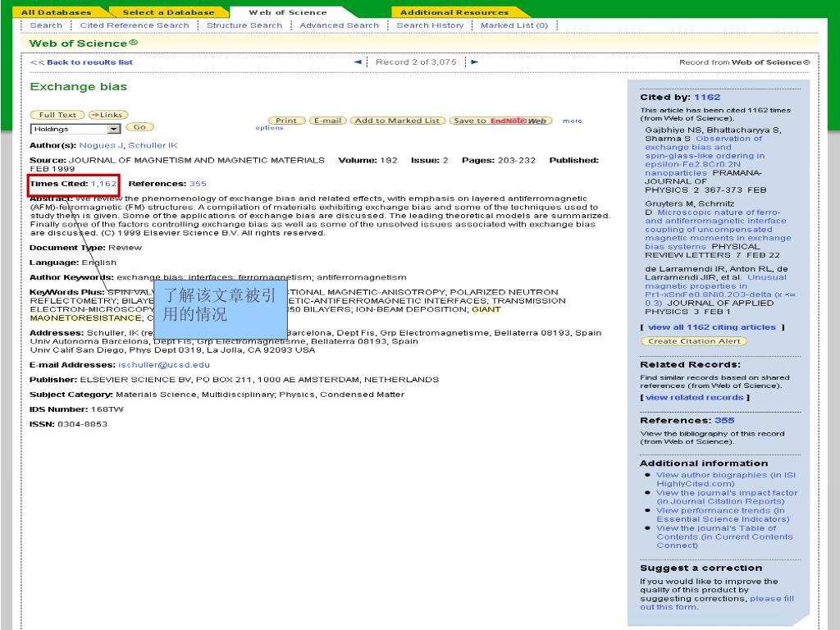The height and width of the screenshot is (630, 840).
Task: Click ISSN 0304-8853 text
Action: click(x=68, y=424)
